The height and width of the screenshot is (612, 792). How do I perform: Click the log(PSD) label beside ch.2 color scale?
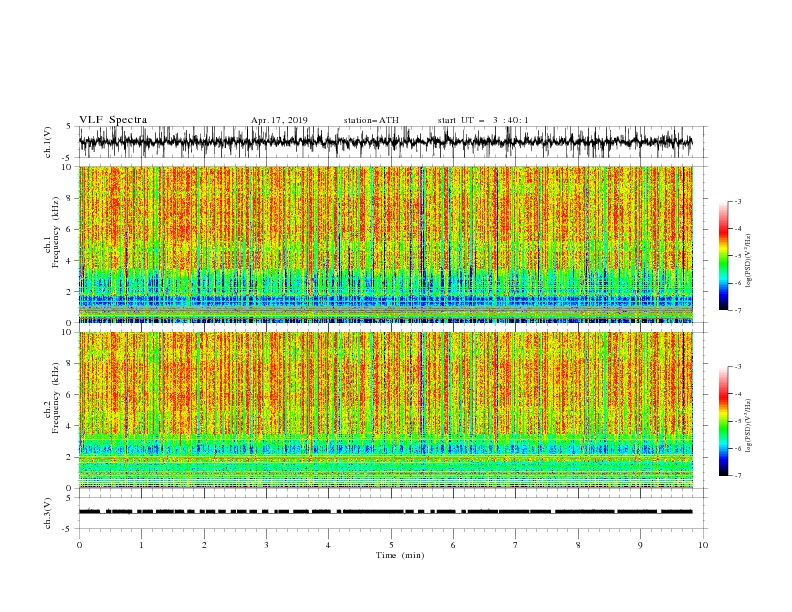(749, 426)
